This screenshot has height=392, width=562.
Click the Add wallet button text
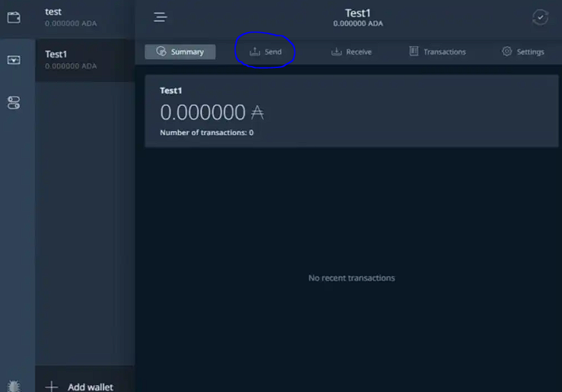(x=90, y=387)
